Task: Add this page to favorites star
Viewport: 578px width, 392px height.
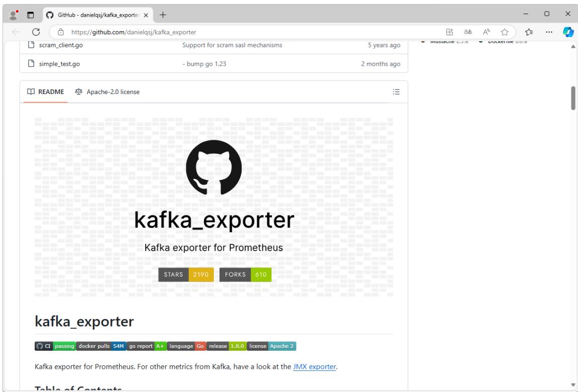Action: pyautogui.click(x=505, y=32)
